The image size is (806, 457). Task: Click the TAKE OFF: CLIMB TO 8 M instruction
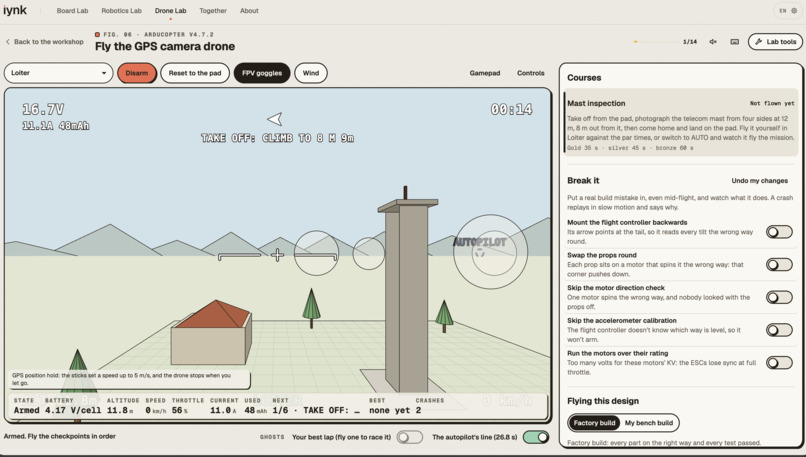tap(277, 138)
